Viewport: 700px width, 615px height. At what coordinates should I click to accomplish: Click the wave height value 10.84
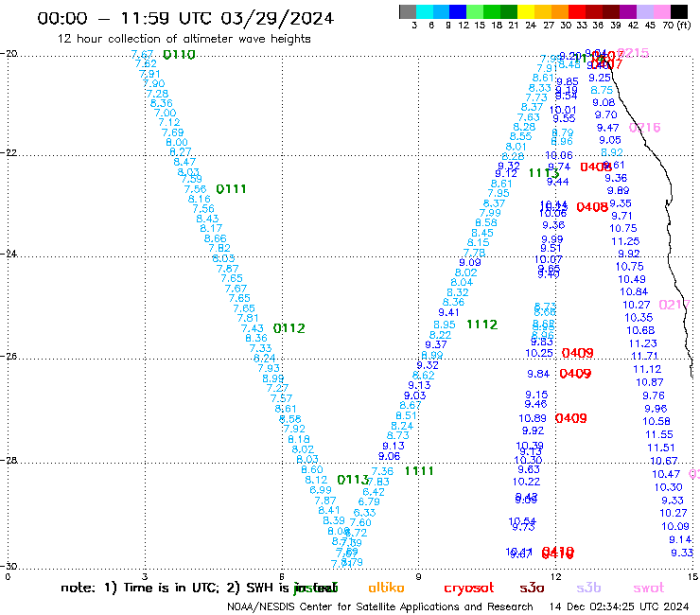pyautogui.click(x=634, y=291)
